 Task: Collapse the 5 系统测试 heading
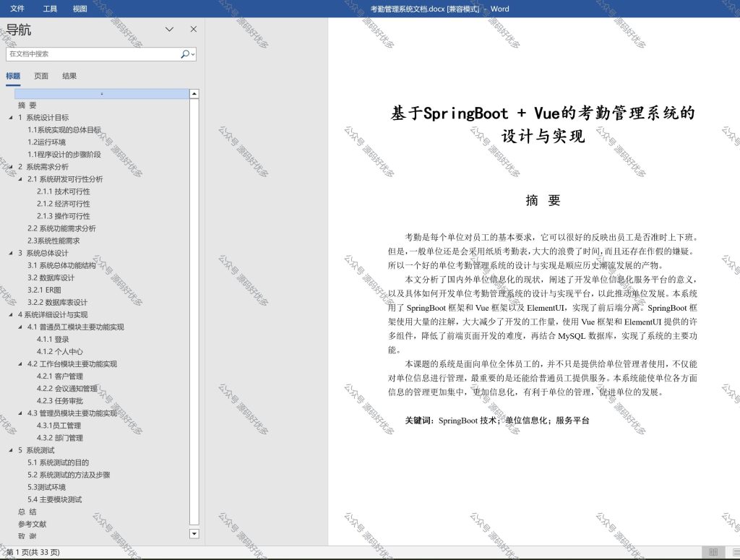[11, 451]
